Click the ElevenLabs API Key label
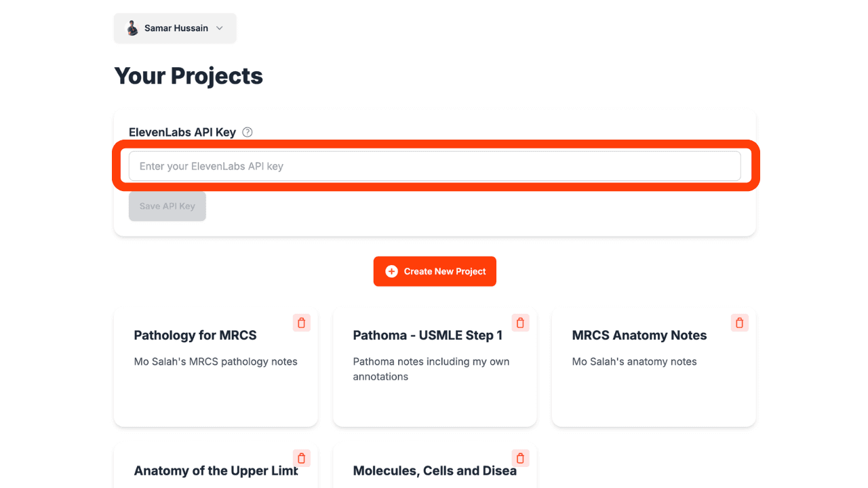Image resolution: width=868 pixels, height=488 pixels. tap(182, 132)
